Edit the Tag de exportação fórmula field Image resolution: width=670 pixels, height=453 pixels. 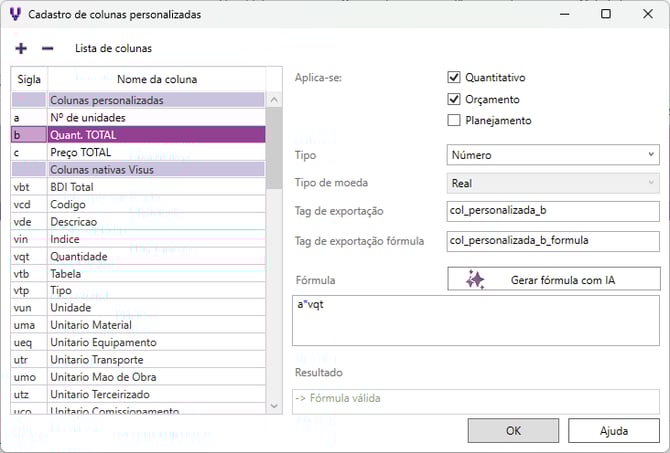552,241
